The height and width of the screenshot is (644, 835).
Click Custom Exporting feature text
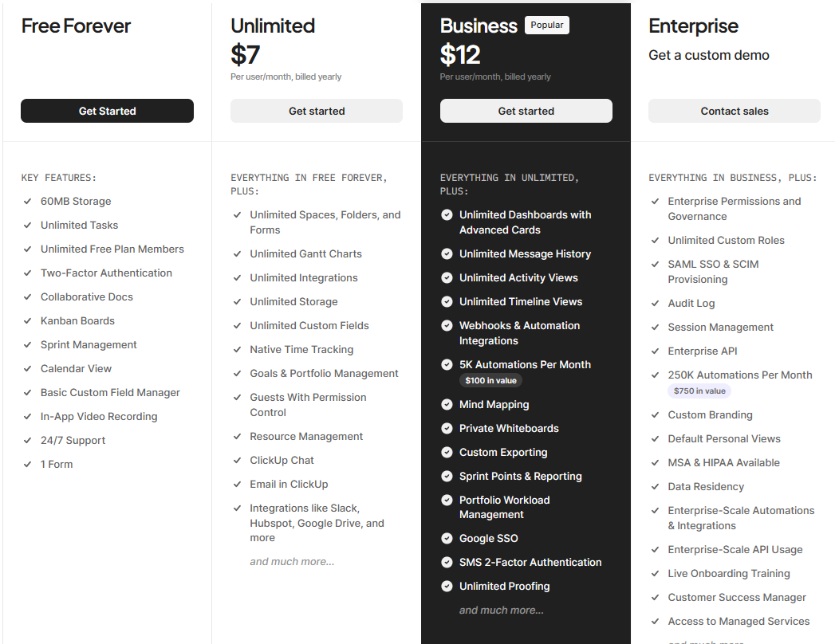tap(503, 453)
